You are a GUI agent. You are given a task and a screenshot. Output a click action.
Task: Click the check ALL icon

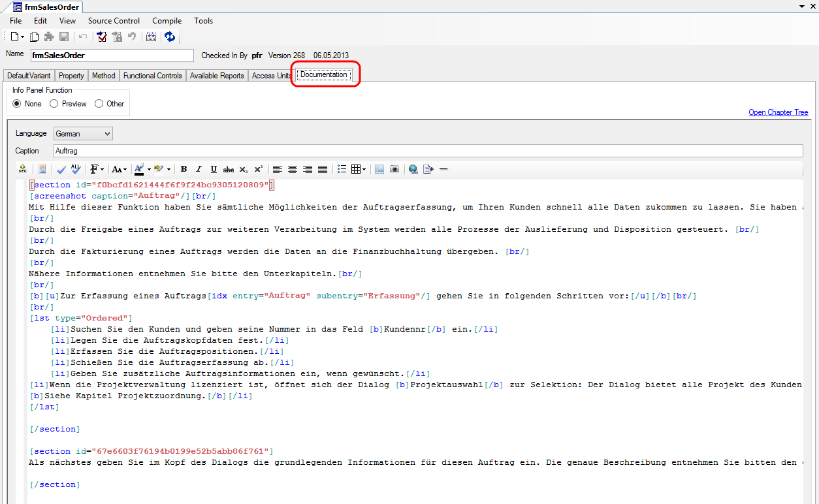coord(76,169)
